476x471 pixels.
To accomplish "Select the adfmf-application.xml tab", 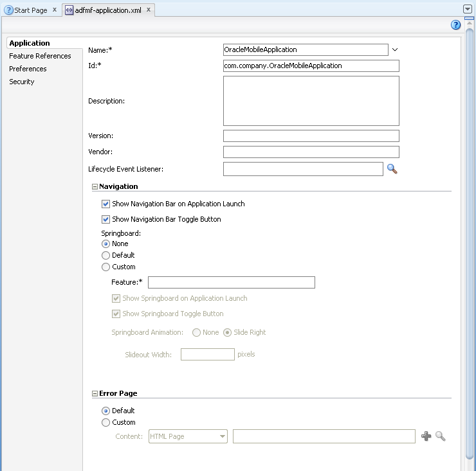I will [x=108, y=10].
